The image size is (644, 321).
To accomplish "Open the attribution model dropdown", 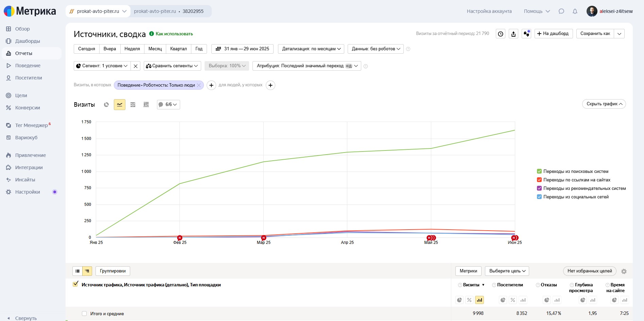I will tap(307, 66).
